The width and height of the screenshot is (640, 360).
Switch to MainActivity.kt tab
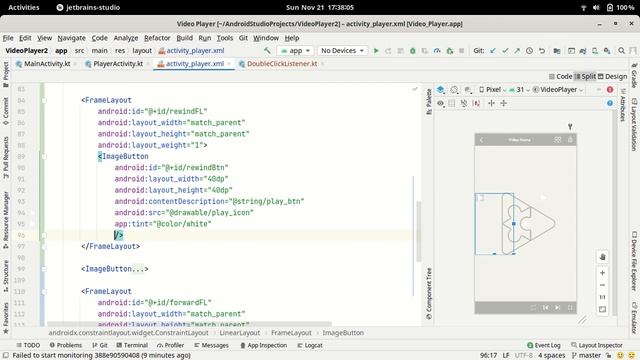tap(47, 64)
